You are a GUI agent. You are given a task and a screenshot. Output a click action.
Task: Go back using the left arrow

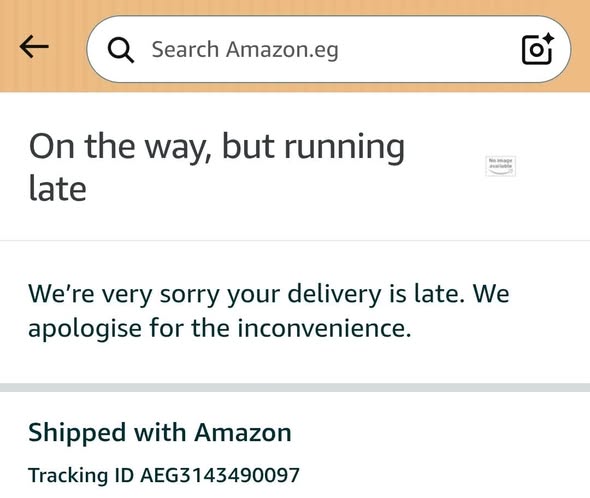point(34,47)
